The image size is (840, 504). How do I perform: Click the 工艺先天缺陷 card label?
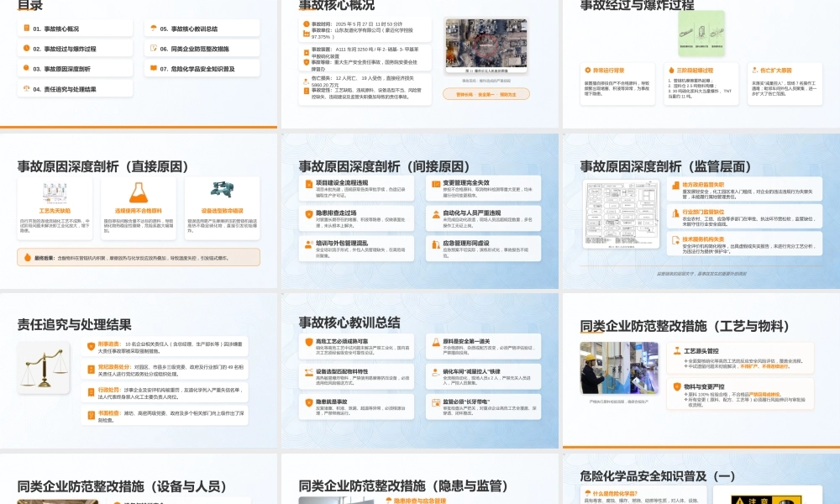[55, 211]
